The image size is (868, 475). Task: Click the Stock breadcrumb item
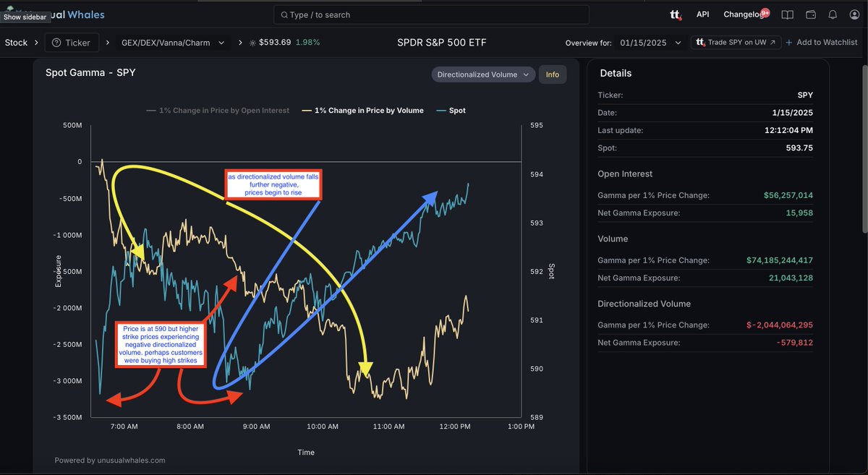click(x=16, y=43)
